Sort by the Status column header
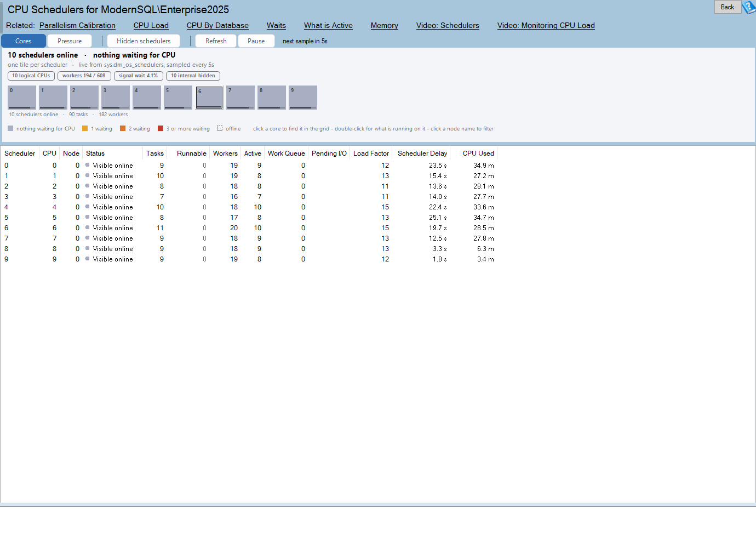The height and width of the screenshot is (535, 756). 113,153
